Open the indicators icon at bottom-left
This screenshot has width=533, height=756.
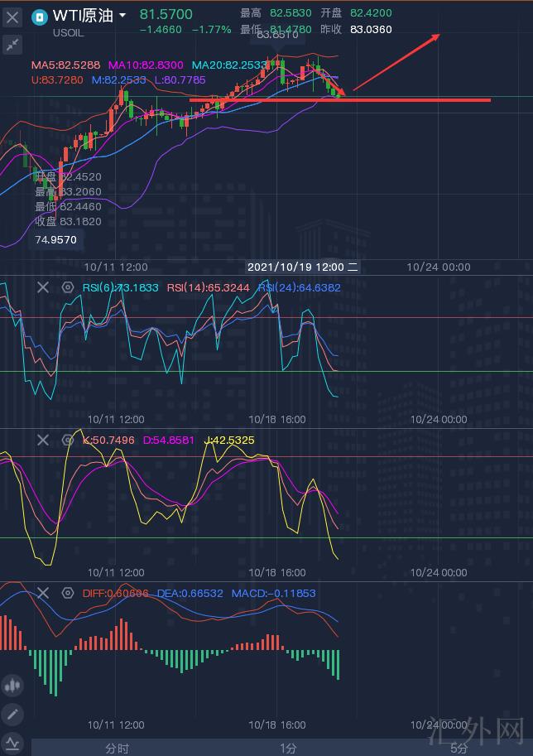coord(12,743)
